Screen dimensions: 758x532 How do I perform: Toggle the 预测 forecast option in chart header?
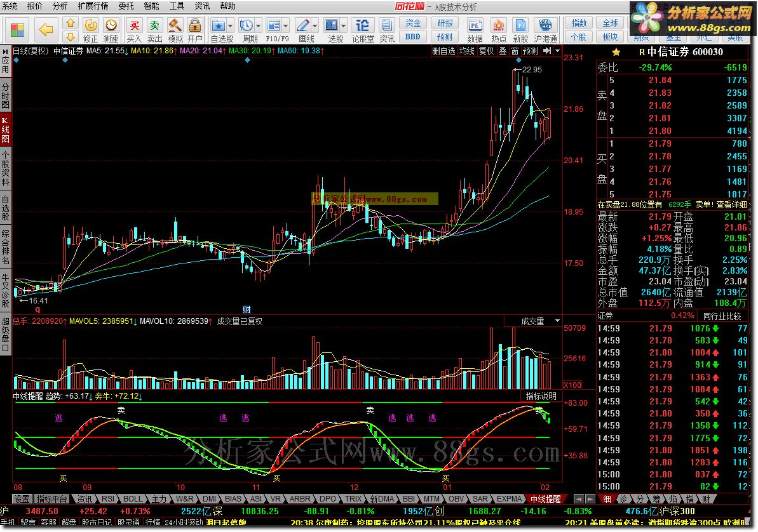coord(531,51)
